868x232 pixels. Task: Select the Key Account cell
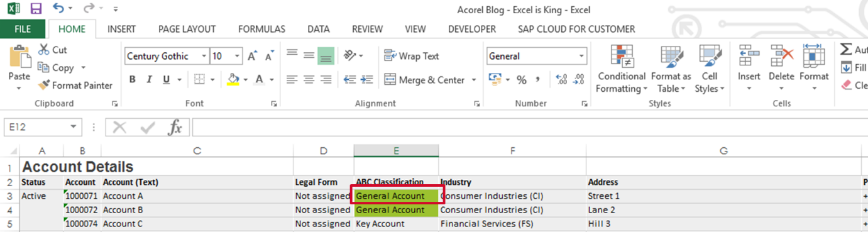pyautogui.click(x=396, y=224)
